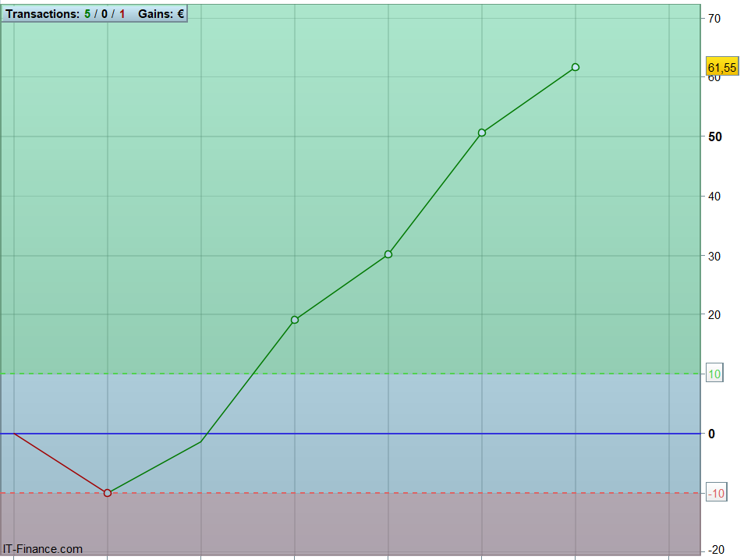The image size is (744, 560).
Task: Click the blue zero baseline
Action: click(x=350, y=434)
